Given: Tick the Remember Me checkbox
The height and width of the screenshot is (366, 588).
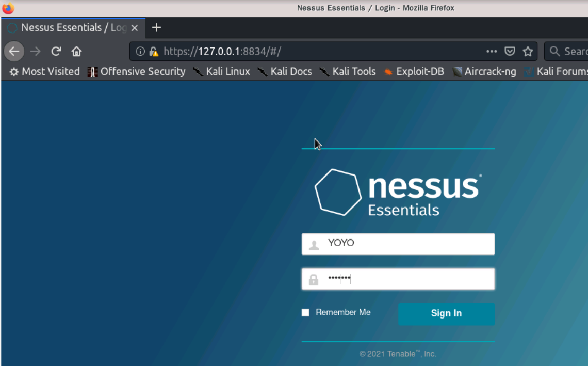Looking at the screenshot, I should (x=306, y=313).
